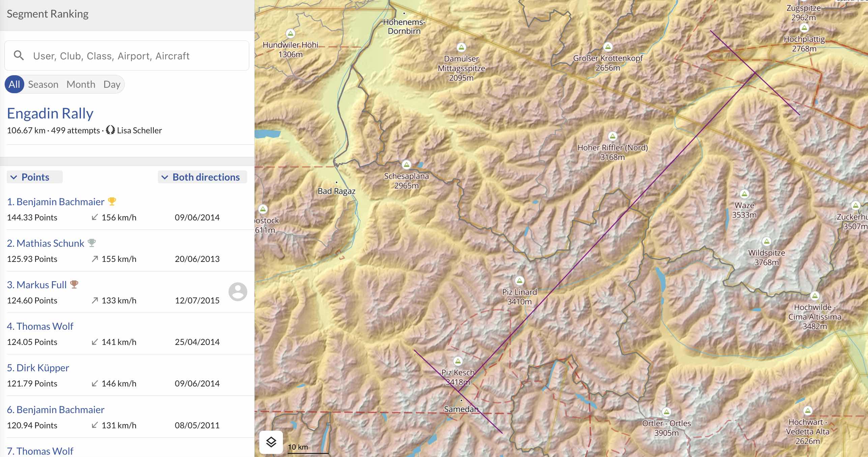Screen dimensions: 868x457
Task: Click the Hochplattig peak marker
Action: (x=804, y=28)
